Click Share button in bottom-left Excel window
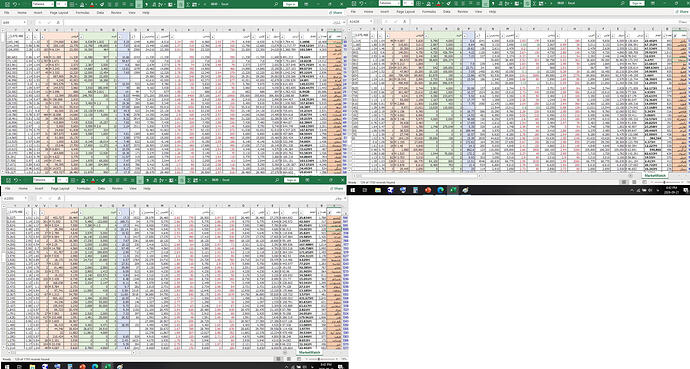 point(337,188)
